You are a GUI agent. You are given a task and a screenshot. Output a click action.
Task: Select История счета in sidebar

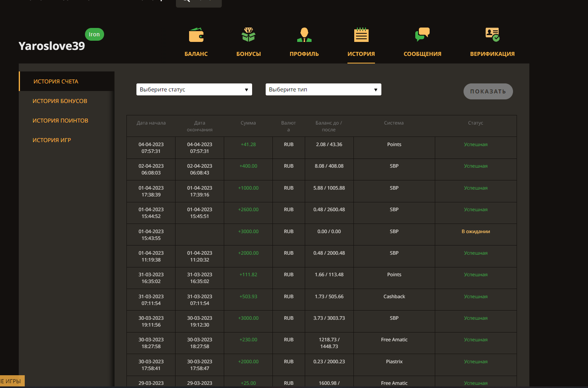(56, 81)
